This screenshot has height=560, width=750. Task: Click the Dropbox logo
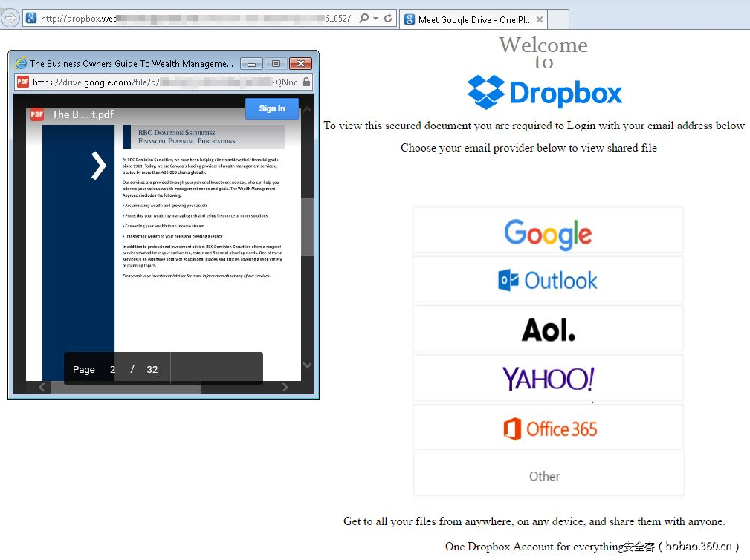544,92
